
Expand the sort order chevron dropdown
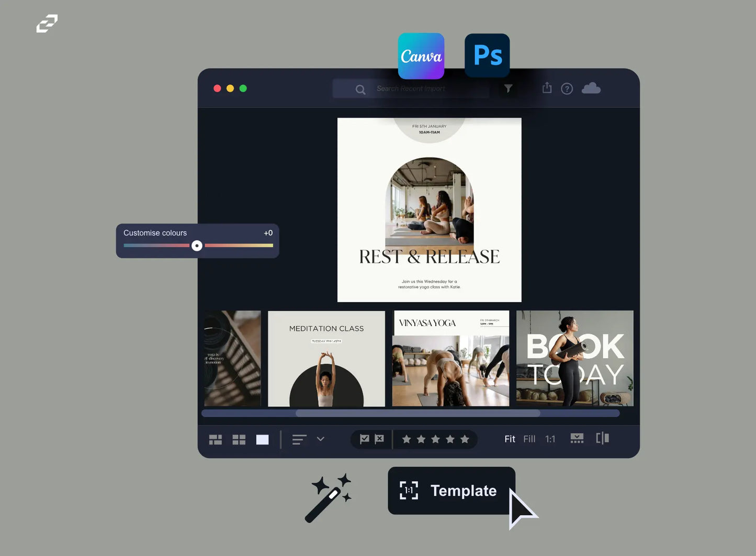click(x=321, y=439)
